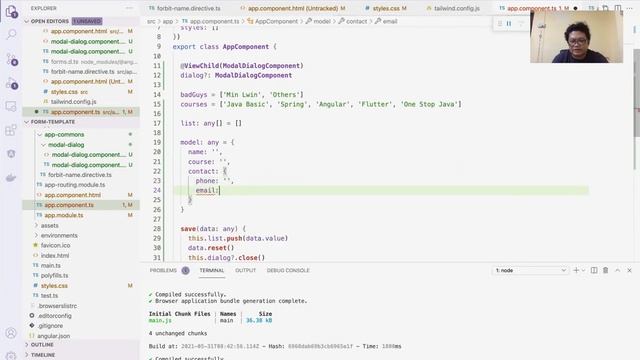The width and height of the screenshot is (640, 360).
Task: Open the Extensions view
Action: point(11,130)
